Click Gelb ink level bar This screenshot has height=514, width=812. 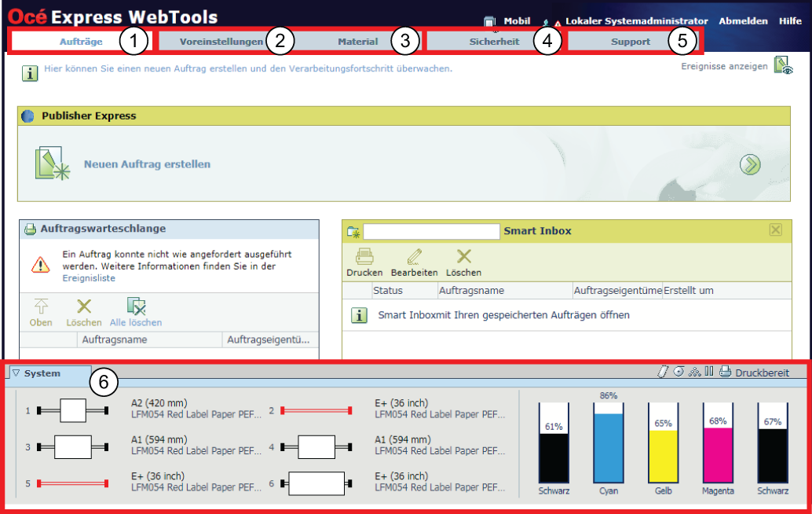click(664, 443)
